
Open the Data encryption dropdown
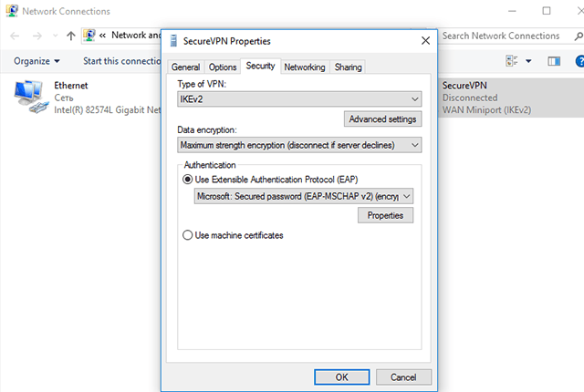coord(299,145)
